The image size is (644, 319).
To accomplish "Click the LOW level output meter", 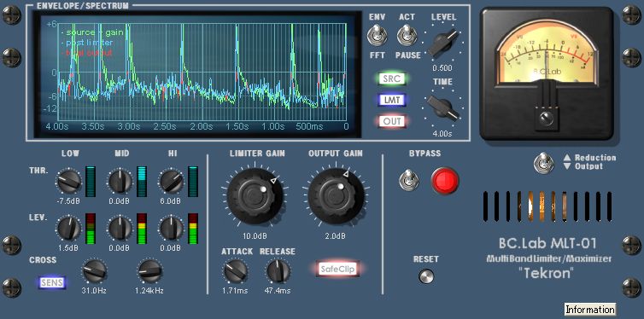I will tap(91, 229).
